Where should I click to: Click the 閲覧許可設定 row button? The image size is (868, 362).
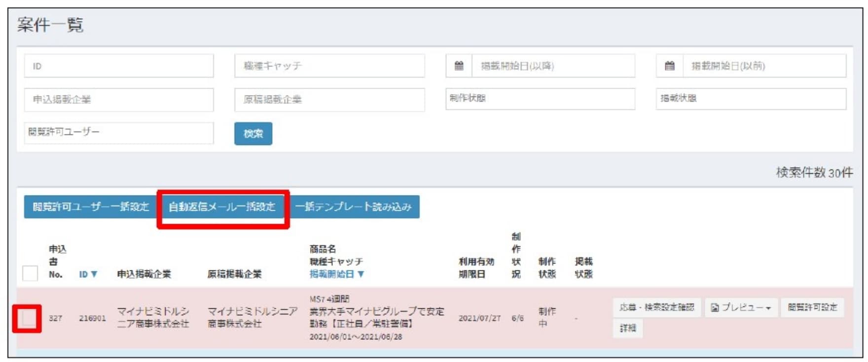pos(812,308)
